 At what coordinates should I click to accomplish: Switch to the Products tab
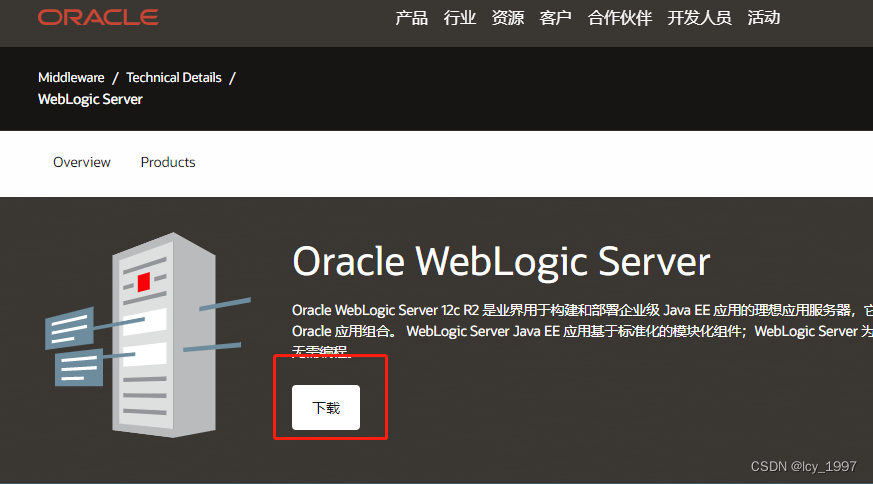(x=168, y=162)
